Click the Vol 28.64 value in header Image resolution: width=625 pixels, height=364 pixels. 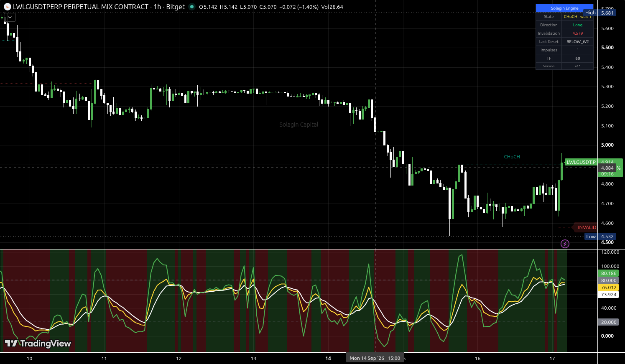332,7
